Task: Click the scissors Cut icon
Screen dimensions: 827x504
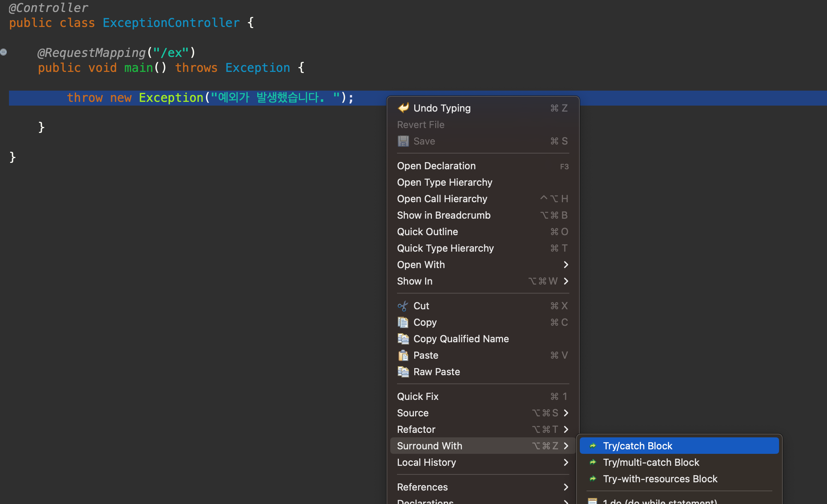Action: pyautogui.click(x=403, y=306)
